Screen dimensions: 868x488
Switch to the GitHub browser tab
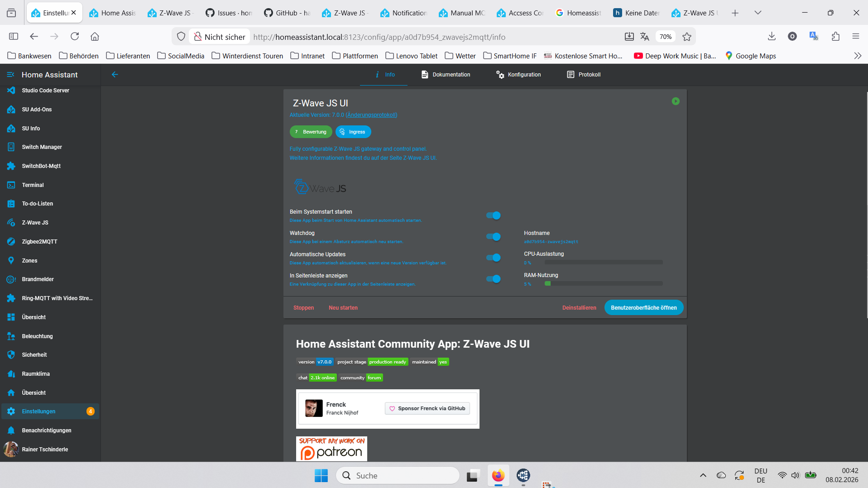tap(287, 13)
